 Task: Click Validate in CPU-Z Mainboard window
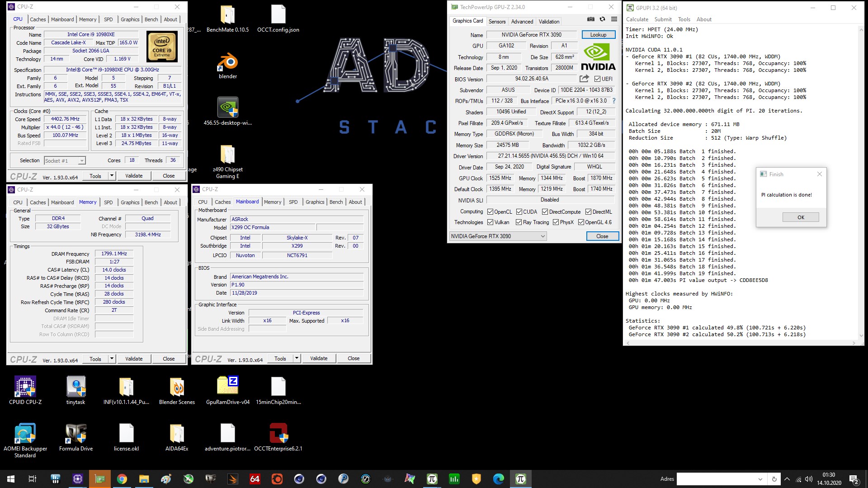319,358
